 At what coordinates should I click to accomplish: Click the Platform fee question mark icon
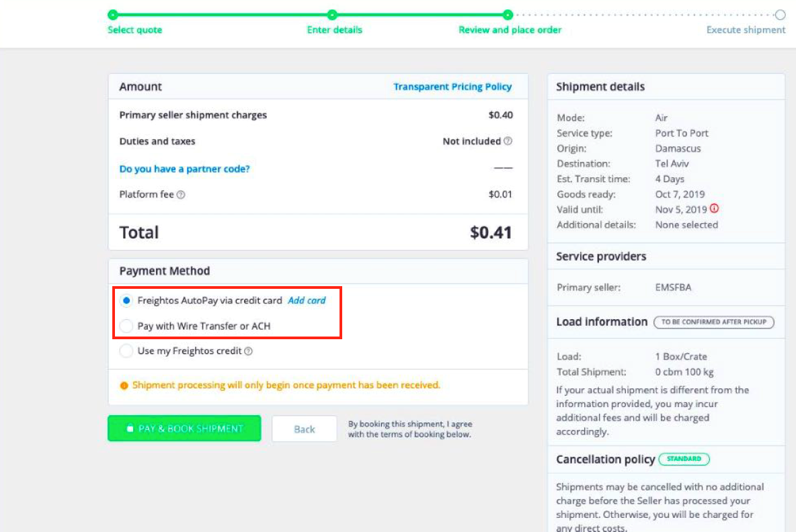pyautogui.click(x=181, y=195)
